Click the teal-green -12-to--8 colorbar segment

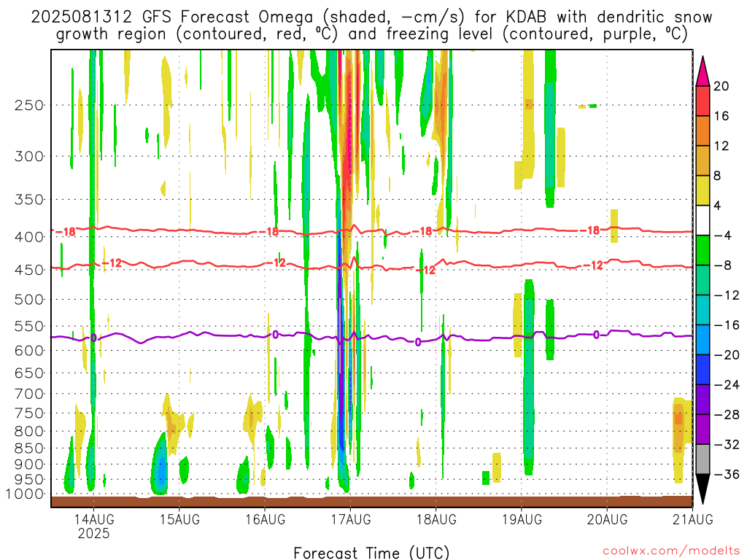(703, 281)
